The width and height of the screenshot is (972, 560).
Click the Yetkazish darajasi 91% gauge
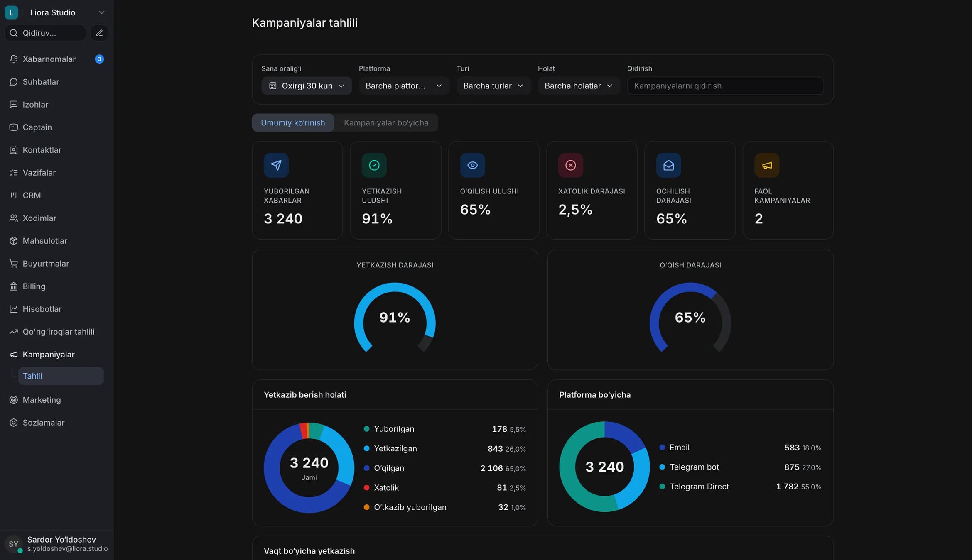[x=395, y=318]
